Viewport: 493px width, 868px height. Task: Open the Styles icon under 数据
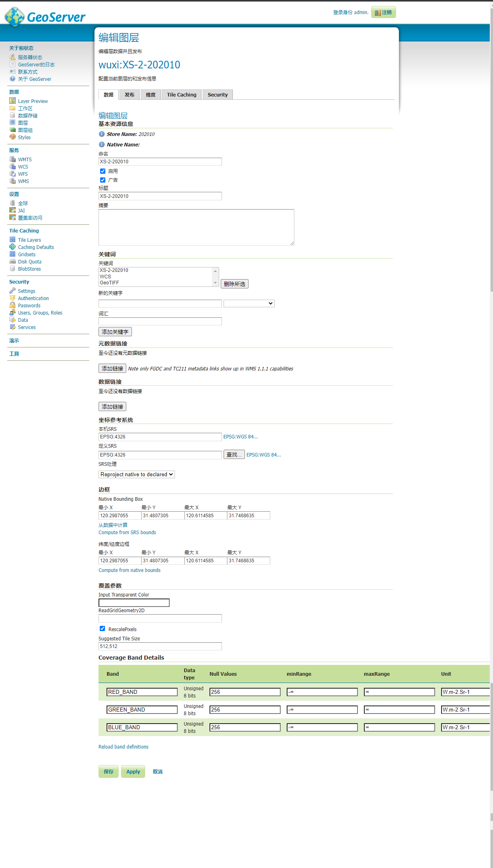(x=12, y=137)
